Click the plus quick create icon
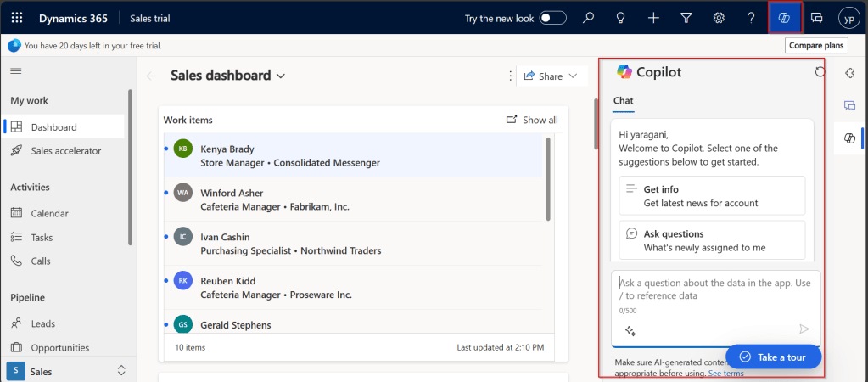This screenshot has width=868, height=382. (653, 17)
